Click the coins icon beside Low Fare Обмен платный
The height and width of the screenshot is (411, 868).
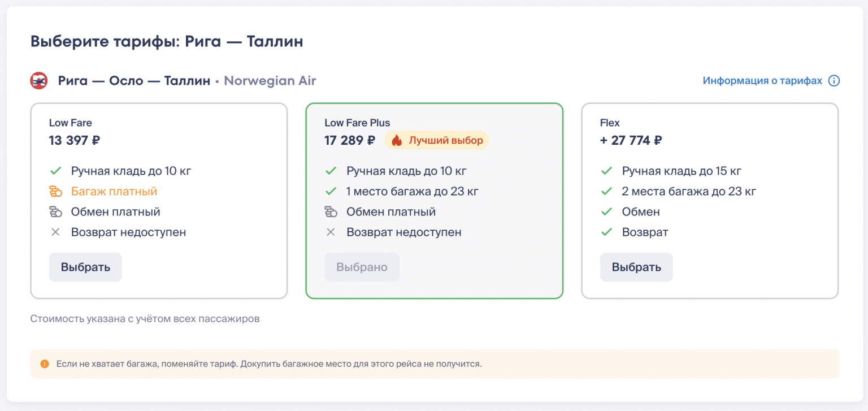click(x=55, y=212)
